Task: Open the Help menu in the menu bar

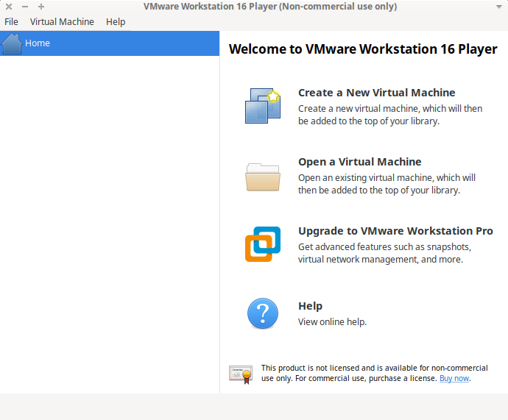Action: click(116, 21)
